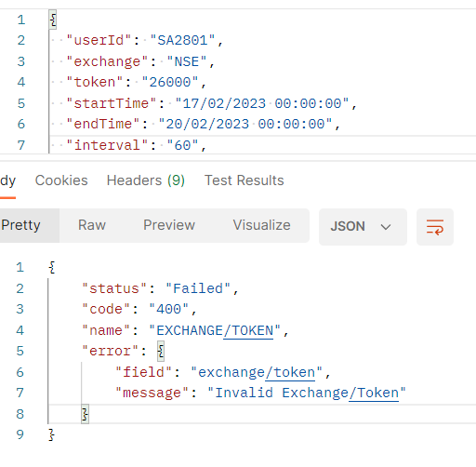Screen dimensions: 476x467
Task: Switch to Visualize response view
Action: [261, 225]
